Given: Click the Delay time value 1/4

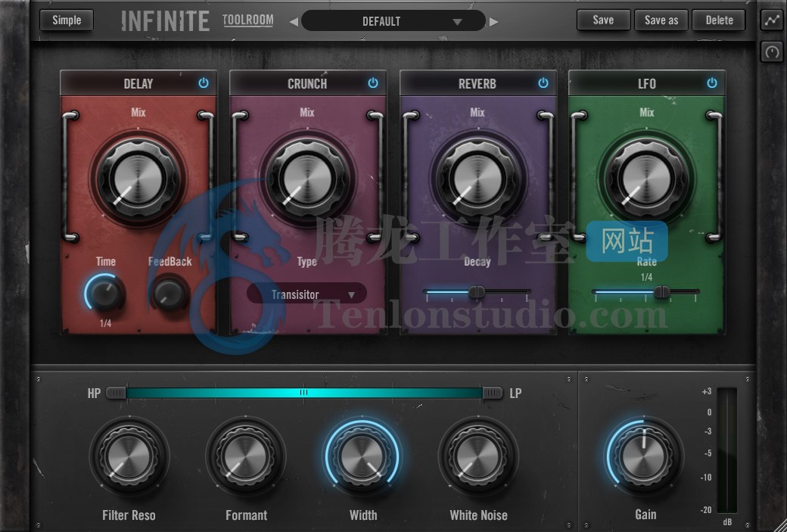Looking at the screenshot, I should pyautogui.click(x=105, y=323).
